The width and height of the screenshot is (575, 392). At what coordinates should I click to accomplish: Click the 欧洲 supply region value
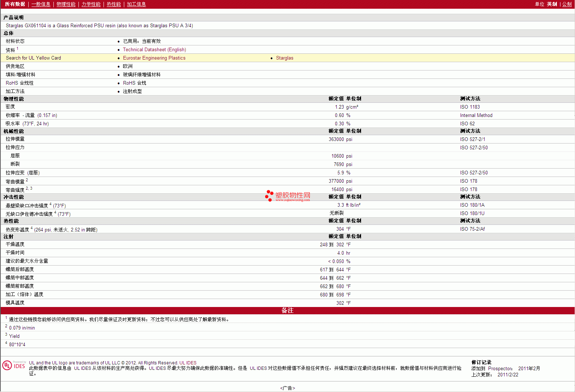(127, 66)
